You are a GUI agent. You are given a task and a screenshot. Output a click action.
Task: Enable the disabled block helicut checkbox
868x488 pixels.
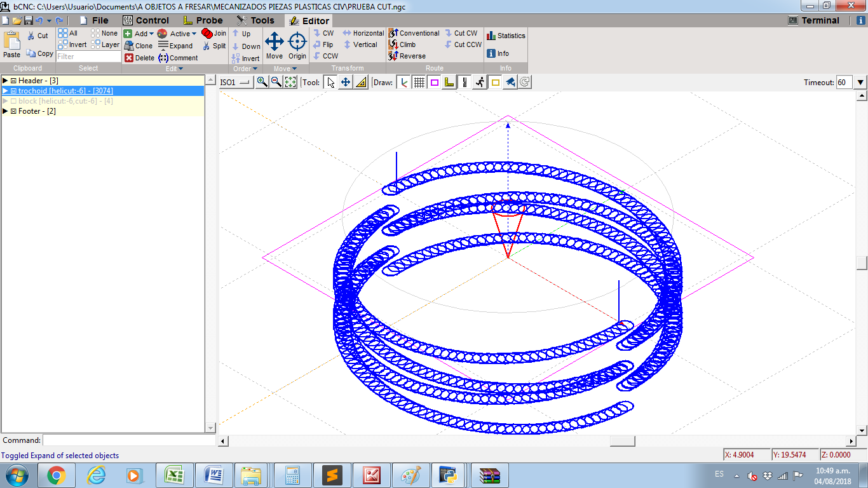(14, 101)
